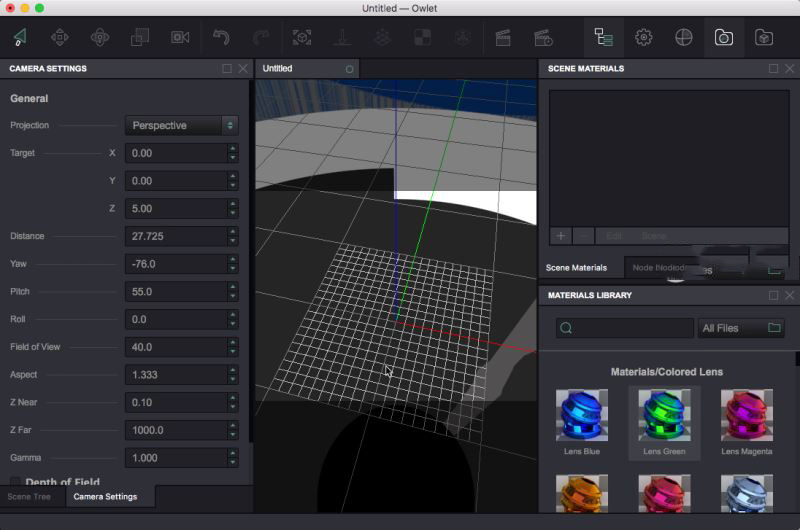This screenshot has width=800, height=530.
Task: Click the Target X stepper arrows
Action: [x=233, y=153]
